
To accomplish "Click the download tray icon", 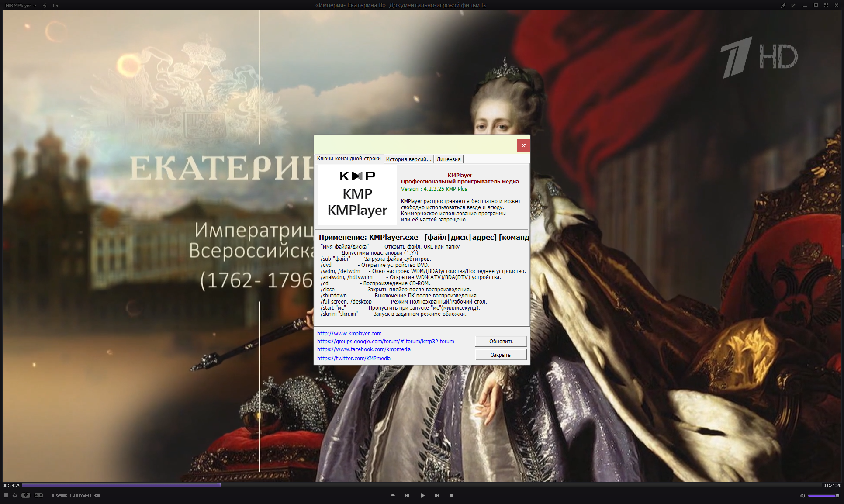I will (x=26, y=495).
